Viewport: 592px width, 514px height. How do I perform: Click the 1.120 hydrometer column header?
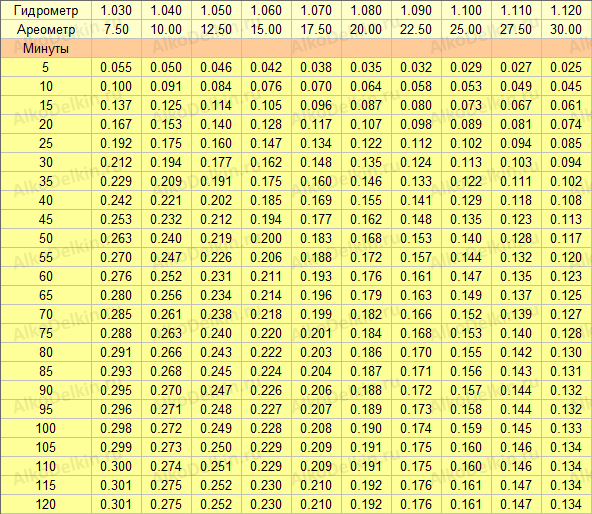[x=566, y=10]
